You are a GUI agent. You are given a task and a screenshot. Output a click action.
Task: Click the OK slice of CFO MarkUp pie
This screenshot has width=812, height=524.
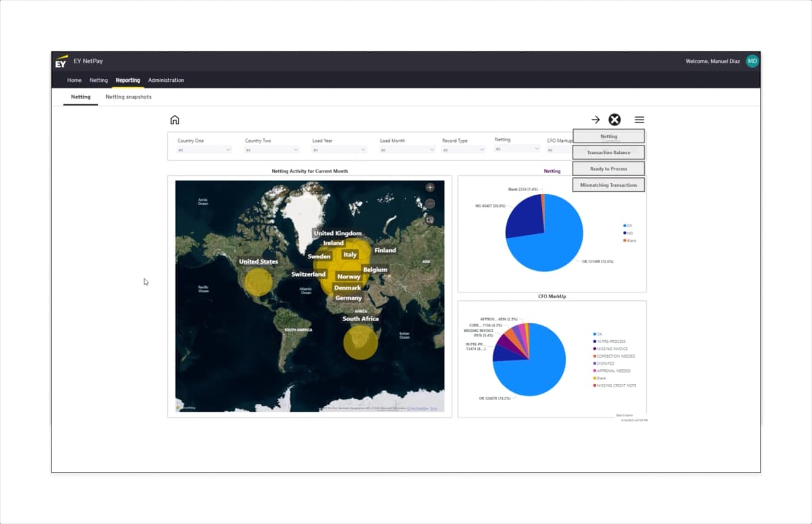click(538, 368)
